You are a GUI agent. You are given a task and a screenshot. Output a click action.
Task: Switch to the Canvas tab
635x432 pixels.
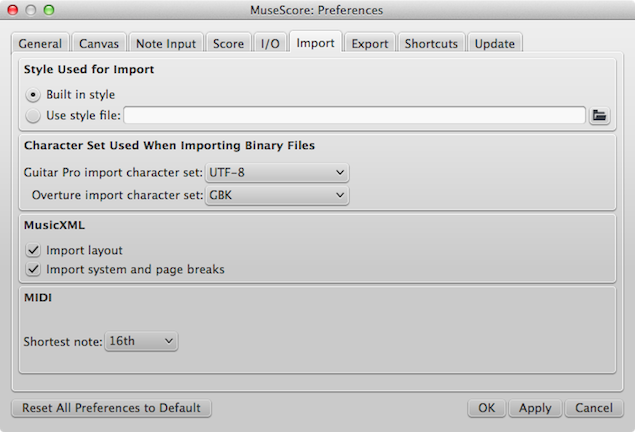point(99,43)
